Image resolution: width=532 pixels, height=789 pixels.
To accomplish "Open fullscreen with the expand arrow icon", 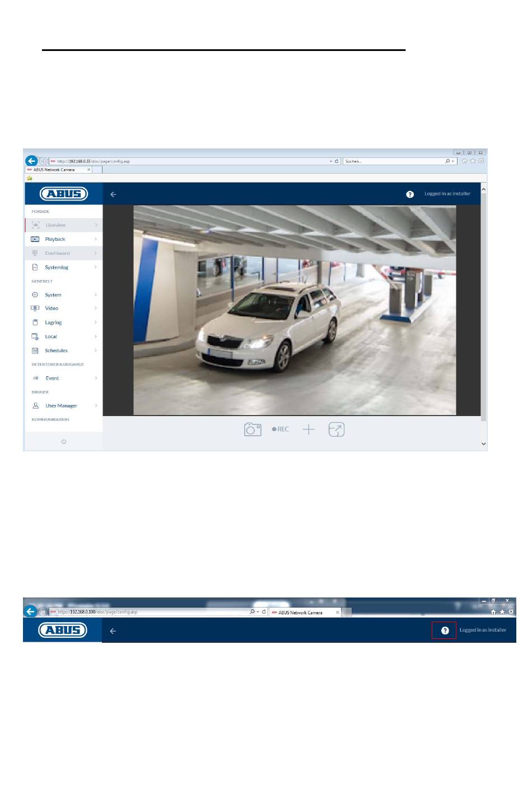I will (336, 429).
